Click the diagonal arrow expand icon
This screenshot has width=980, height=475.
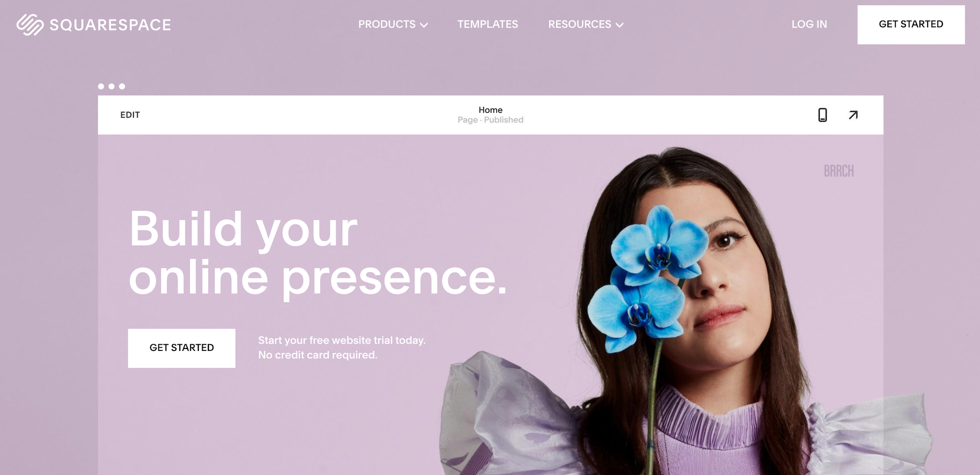click(x=853, y=115)
